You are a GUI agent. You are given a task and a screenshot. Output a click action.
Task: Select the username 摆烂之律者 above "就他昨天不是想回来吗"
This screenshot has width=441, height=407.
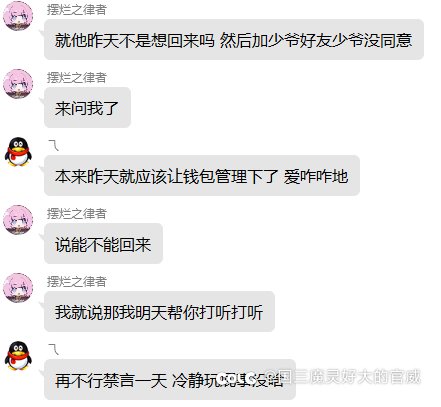(77, 10)
